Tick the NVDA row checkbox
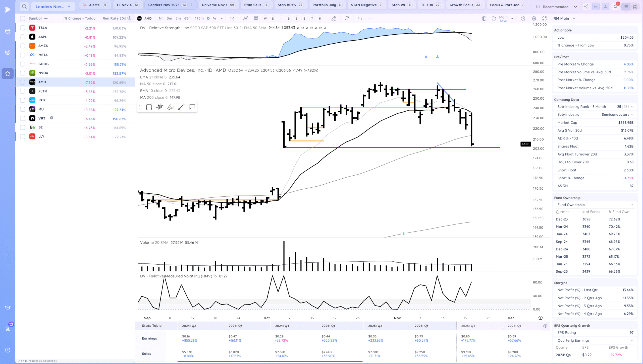 click(x=23, y=73)
